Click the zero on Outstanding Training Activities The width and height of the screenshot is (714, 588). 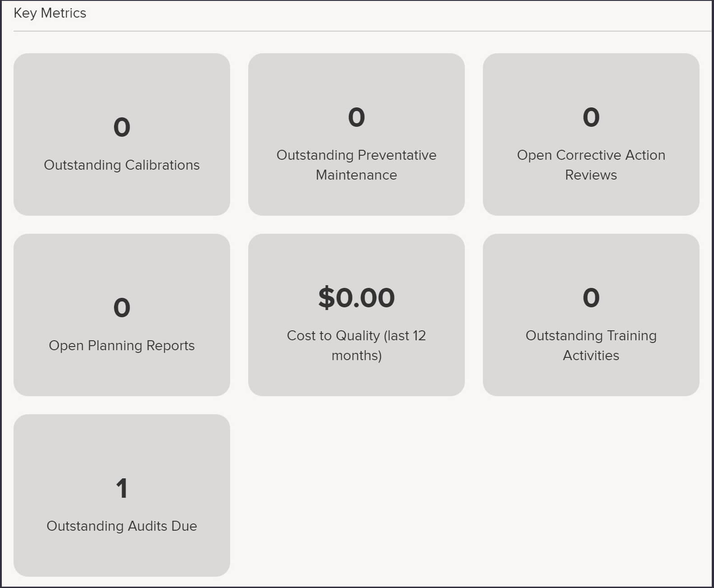pos(591,296)
